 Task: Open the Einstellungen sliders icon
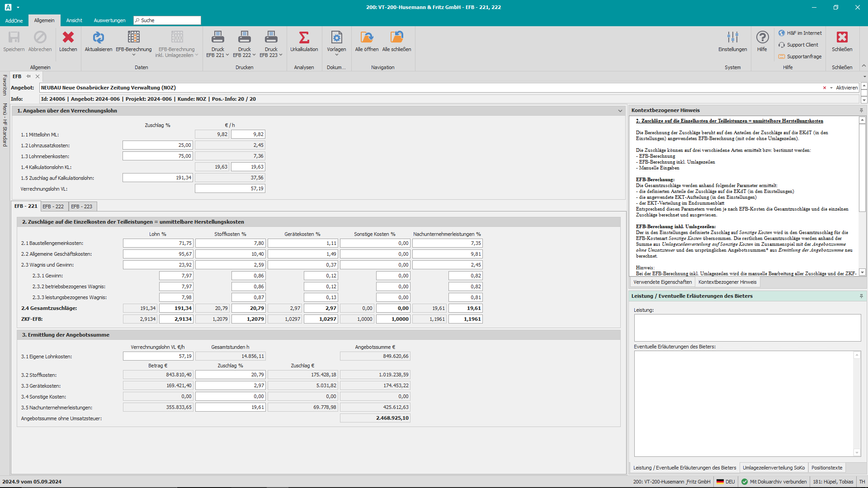pos(732,38)
